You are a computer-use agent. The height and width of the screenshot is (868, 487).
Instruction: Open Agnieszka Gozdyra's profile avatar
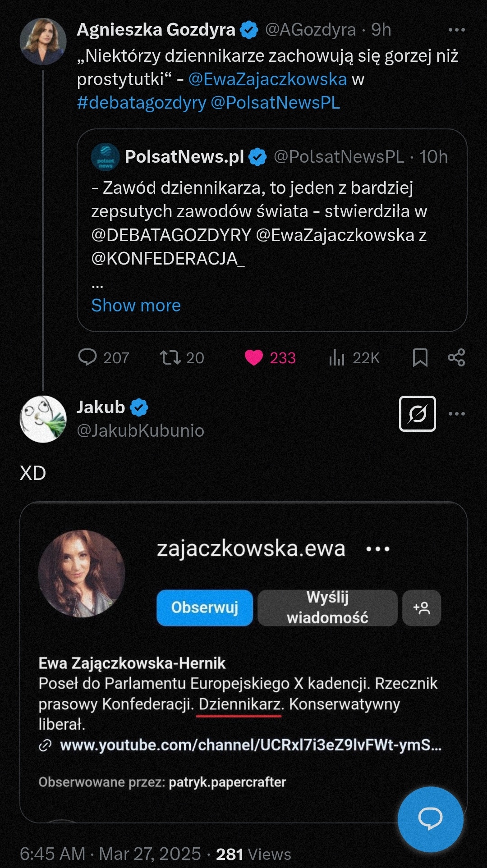pos(43,41)
